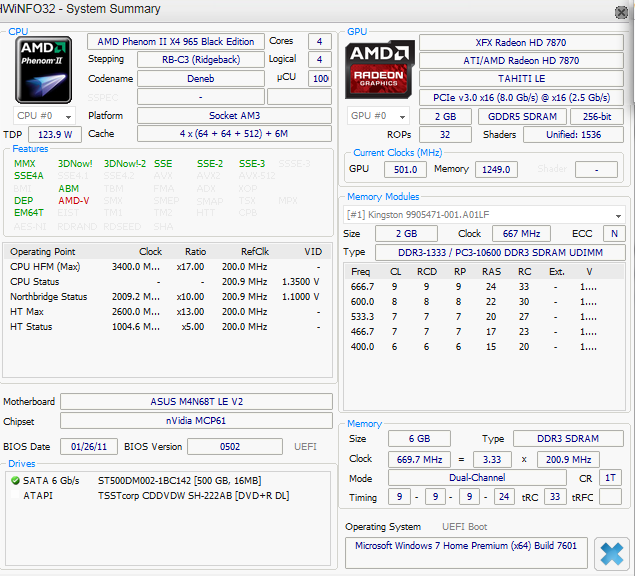Click the nVidia MCP61 chipset field
This screenshot has width=635, height=576.
pos(196,421)
